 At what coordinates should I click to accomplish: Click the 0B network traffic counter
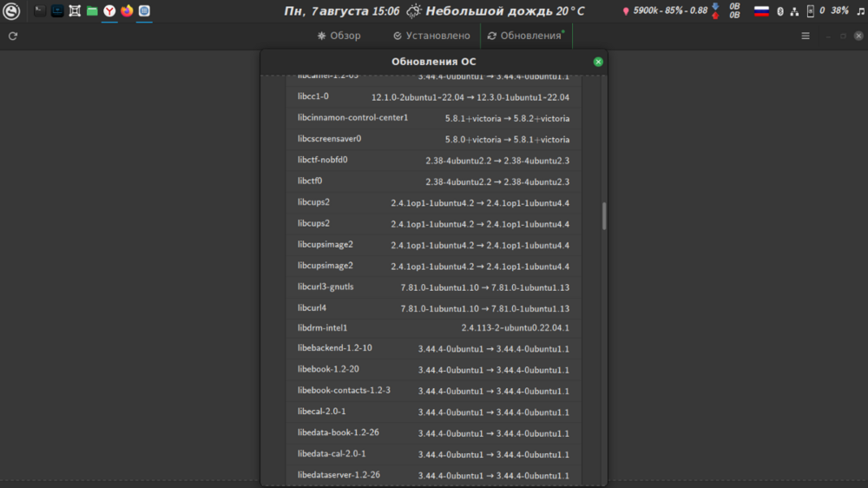click(734, 10)
